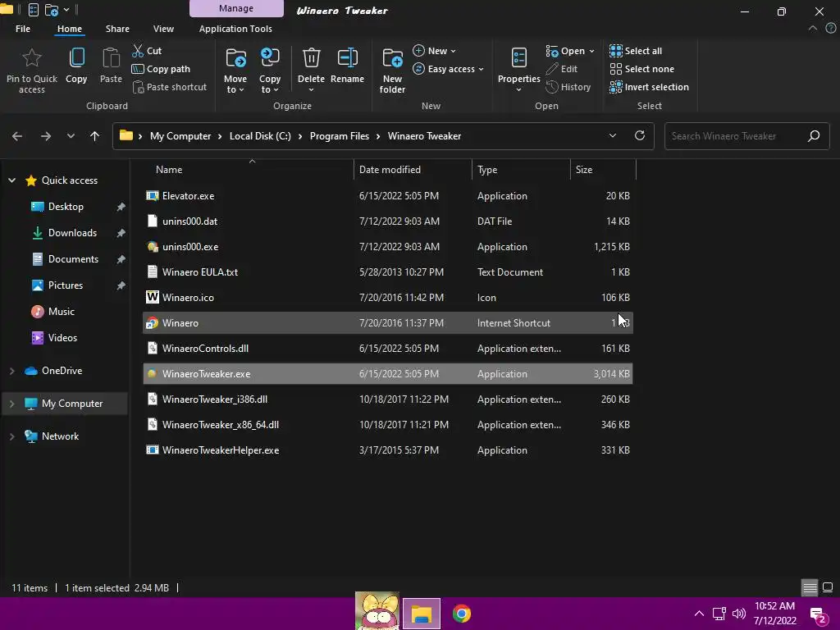This screenshot has width=840, height=630.
Task: Switch to the Share ribbon tab
Action: click(117, 29)
